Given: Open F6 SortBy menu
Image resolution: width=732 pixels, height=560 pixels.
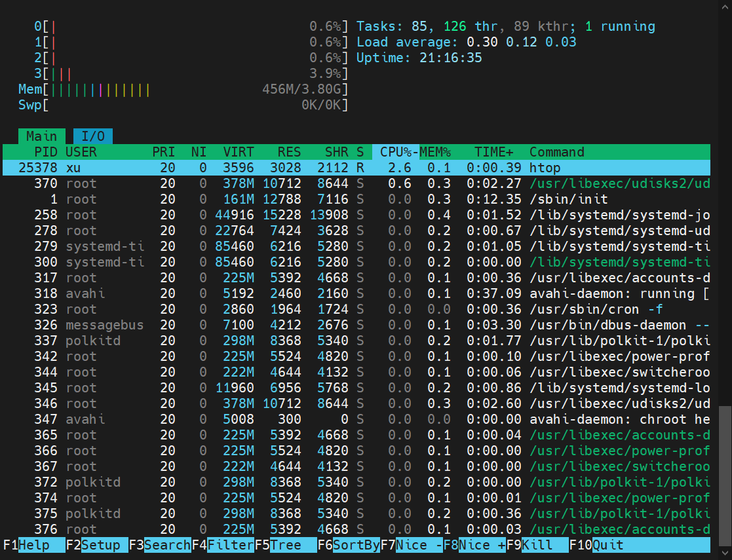Looking at the screenshot, I should [x=349, y=545].
